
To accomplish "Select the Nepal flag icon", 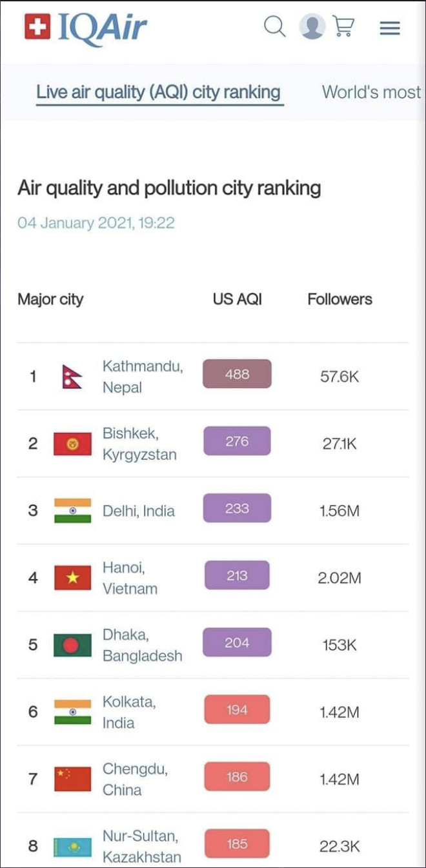I will pos(72,374).
